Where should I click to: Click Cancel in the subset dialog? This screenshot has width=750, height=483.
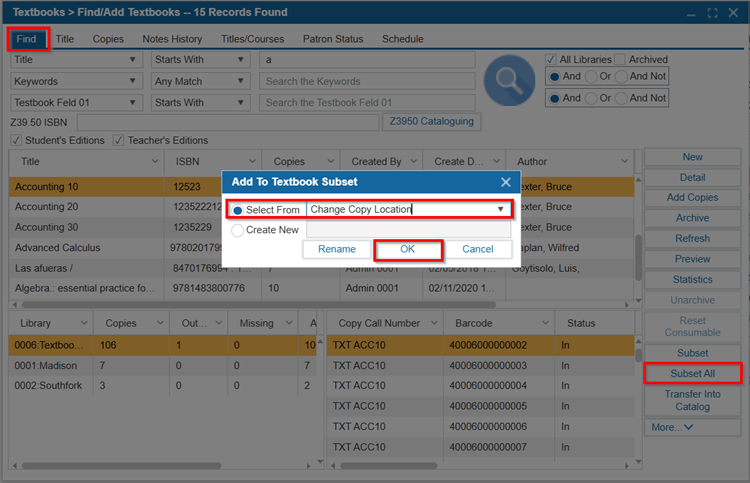[477, 250]
